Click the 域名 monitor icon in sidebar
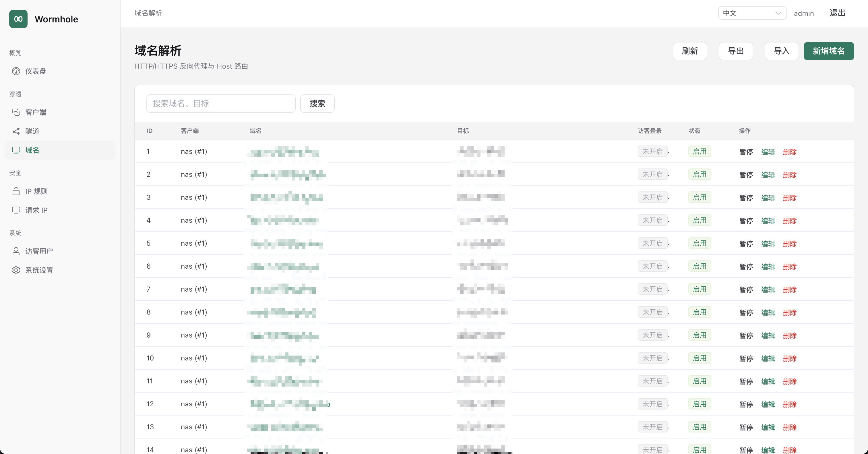The image size is (868, 454). coord(16,150)
